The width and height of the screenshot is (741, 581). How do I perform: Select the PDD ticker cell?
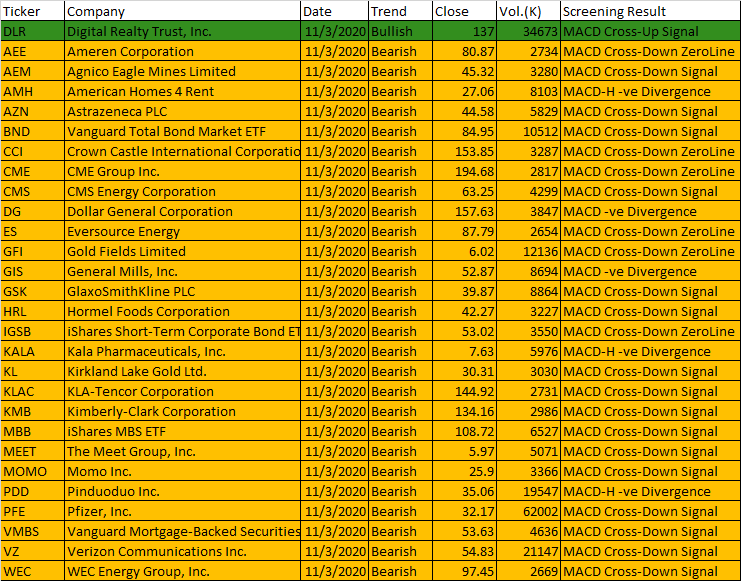coord(32,492)
